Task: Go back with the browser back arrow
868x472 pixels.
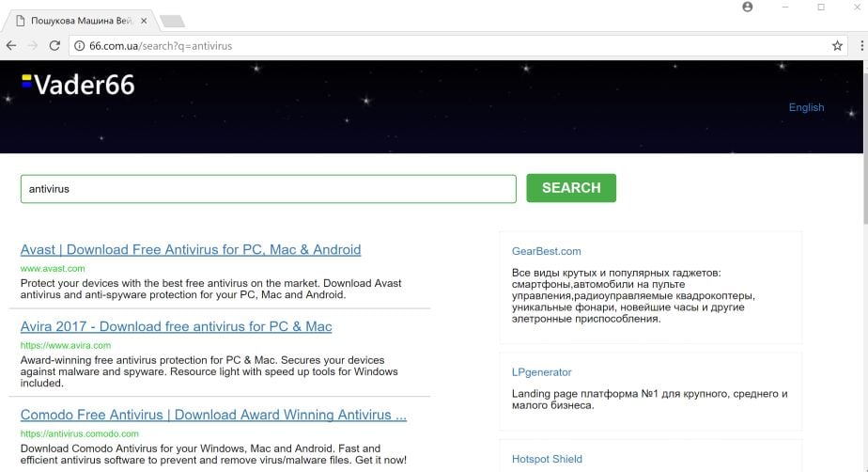Action: [x=11, y=46]
